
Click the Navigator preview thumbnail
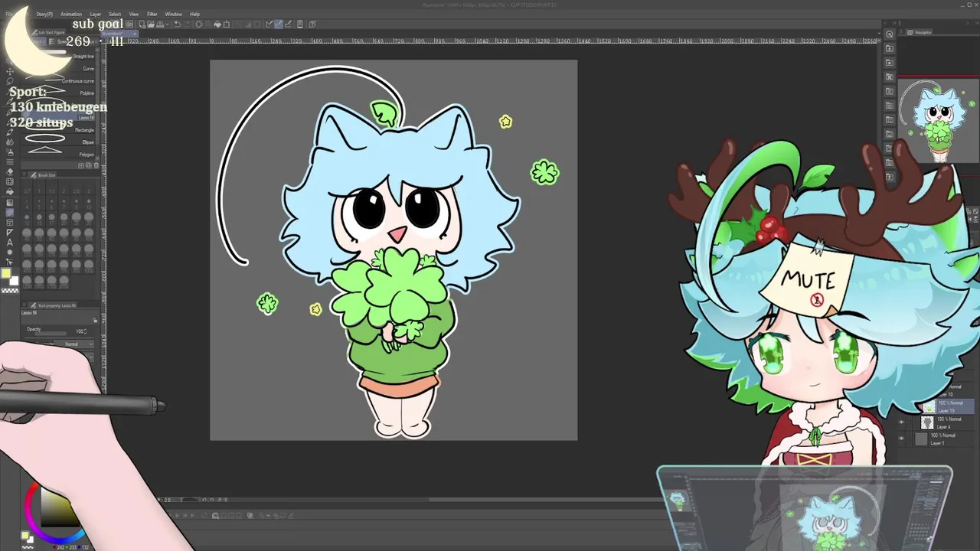click(939, 120)
